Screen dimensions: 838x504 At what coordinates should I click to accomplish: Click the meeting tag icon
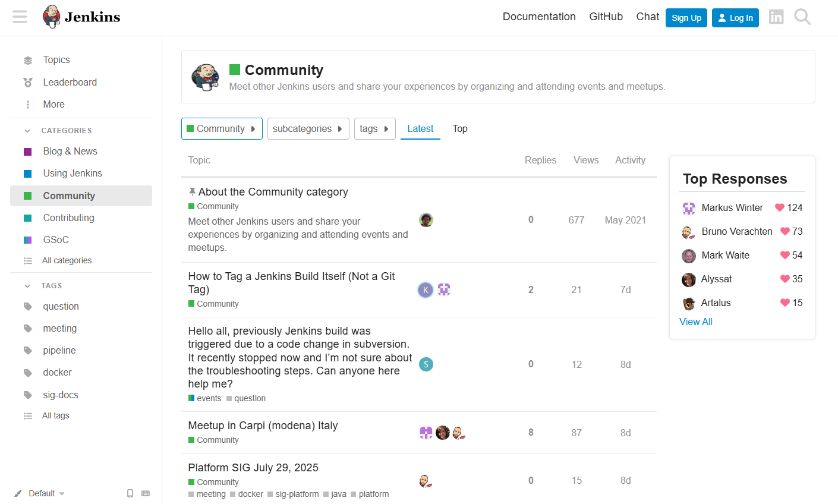click(28, 329)
